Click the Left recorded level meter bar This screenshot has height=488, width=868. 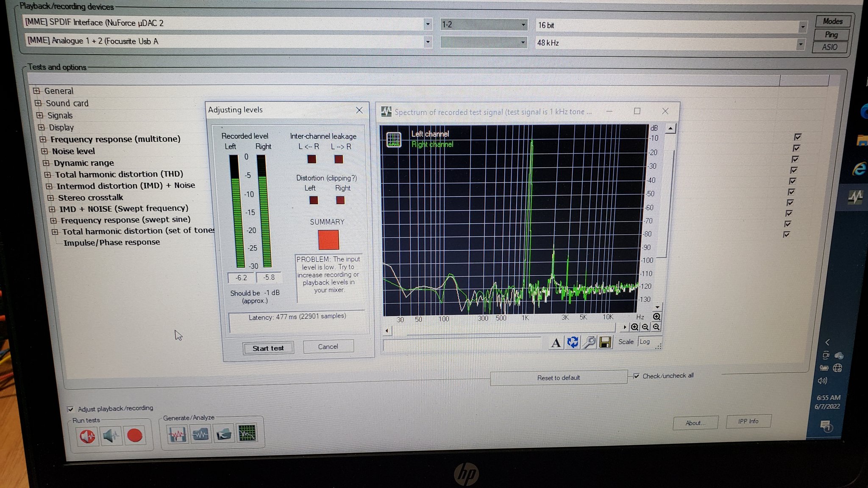[236, 211]
